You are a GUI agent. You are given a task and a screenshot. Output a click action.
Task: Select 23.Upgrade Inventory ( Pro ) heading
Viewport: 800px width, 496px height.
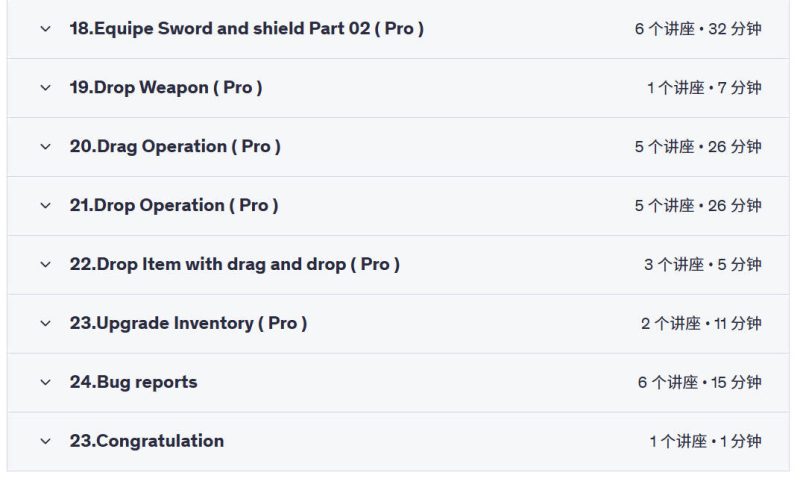coord(188,324)
